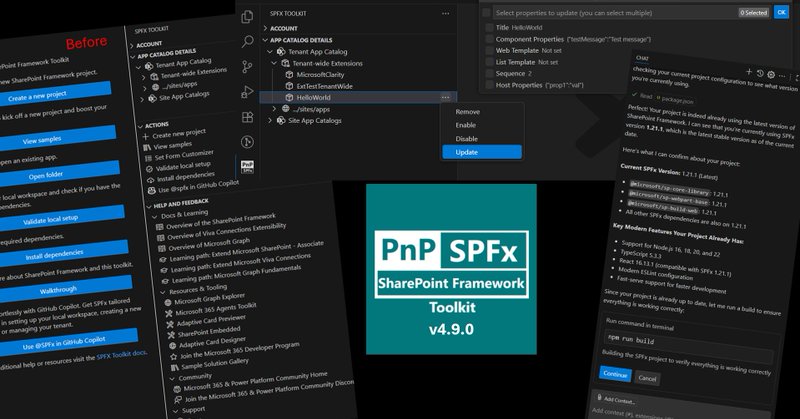This screenshot has width=800, height=419.
Task: Tick the select-all checkbox beside the properties search box
Action: click(x=487, y=13)
